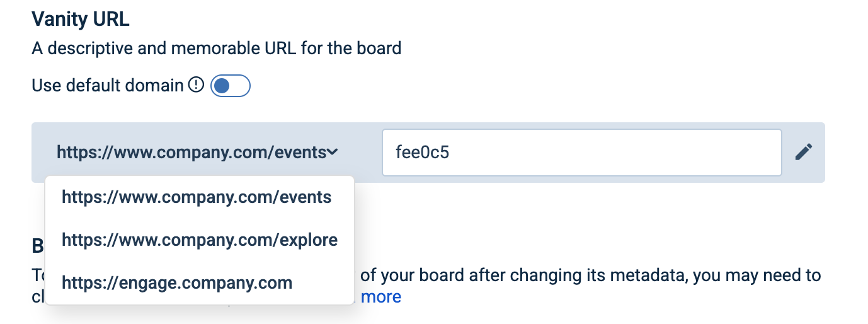
Task: Click the partially hidden heading starting with B
Action: pyautogui.click(x=38, y=246)
